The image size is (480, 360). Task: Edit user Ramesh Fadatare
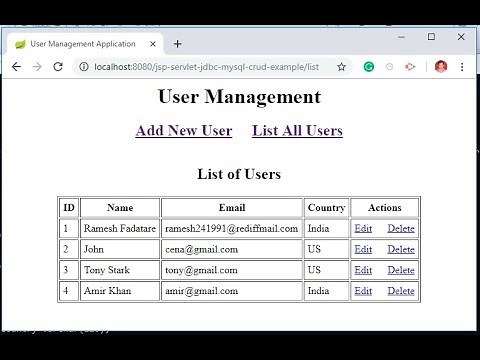[x=363, y=228]
